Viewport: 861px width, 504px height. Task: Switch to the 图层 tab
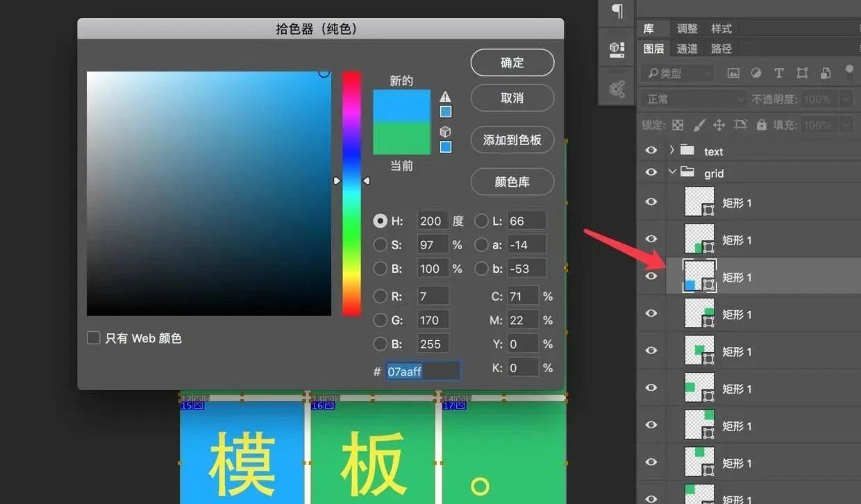point(653,49)
